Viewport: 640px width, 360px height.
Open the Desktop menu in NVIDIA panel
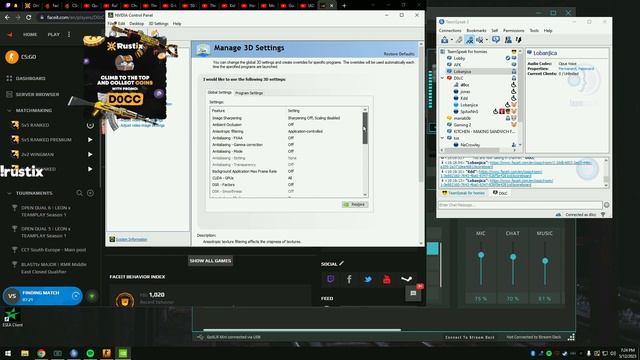pyautogui.click(x=136, y=24)
